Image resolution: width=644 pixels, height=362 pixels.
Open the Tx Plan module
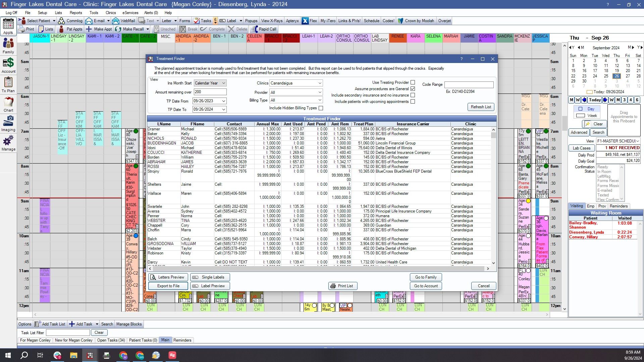pos(8,85)
